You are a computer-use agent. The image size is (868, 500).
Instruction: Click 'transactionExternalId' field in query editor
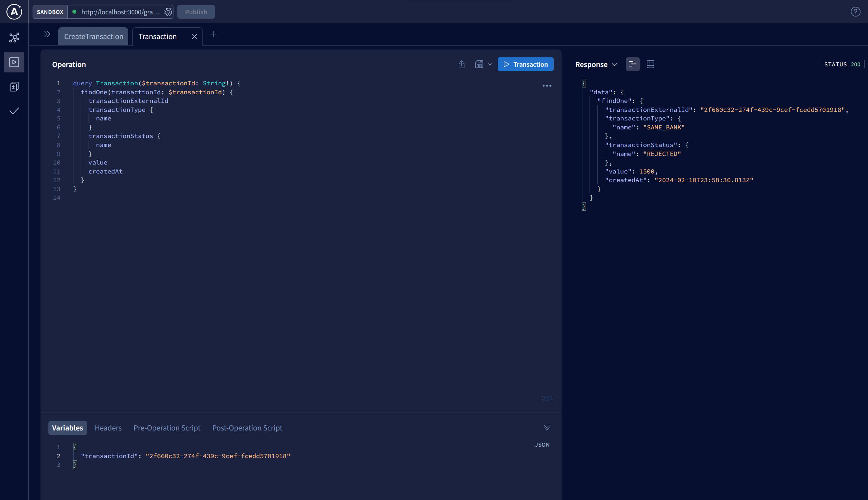[x=128, y=101]
